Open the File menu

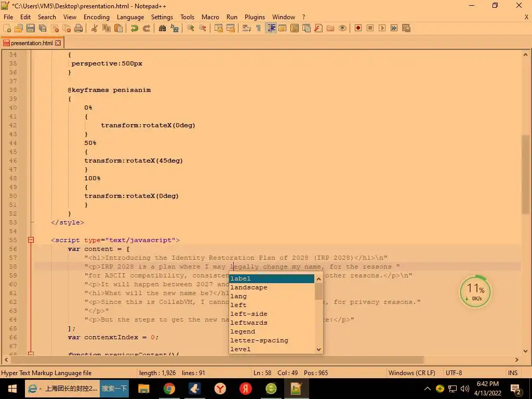pyautogui.click(x=8, y=17)
